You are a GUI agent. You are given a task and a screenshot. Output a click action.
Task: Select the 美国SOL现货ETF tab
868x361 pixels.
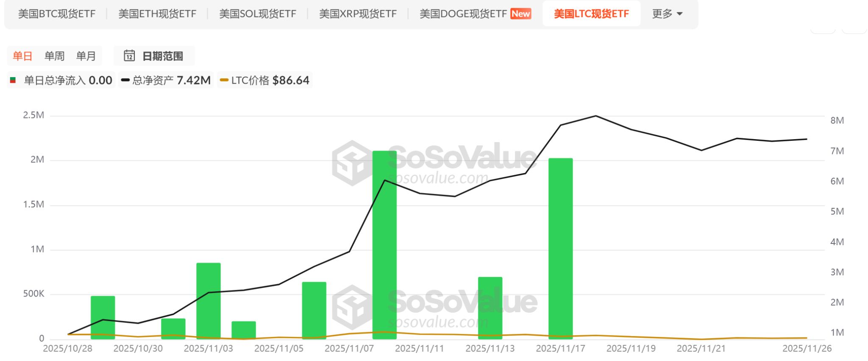coord(257,14)
